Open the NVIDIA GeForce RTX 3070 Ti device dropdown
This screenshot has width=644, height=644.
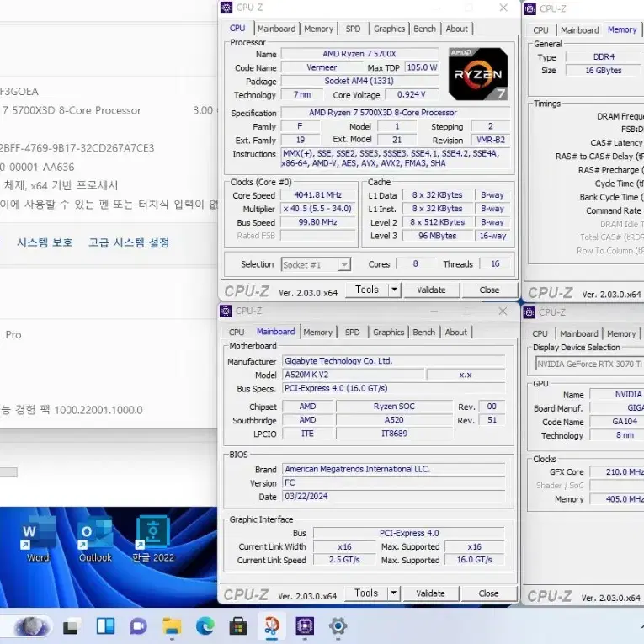pos(590,364)
